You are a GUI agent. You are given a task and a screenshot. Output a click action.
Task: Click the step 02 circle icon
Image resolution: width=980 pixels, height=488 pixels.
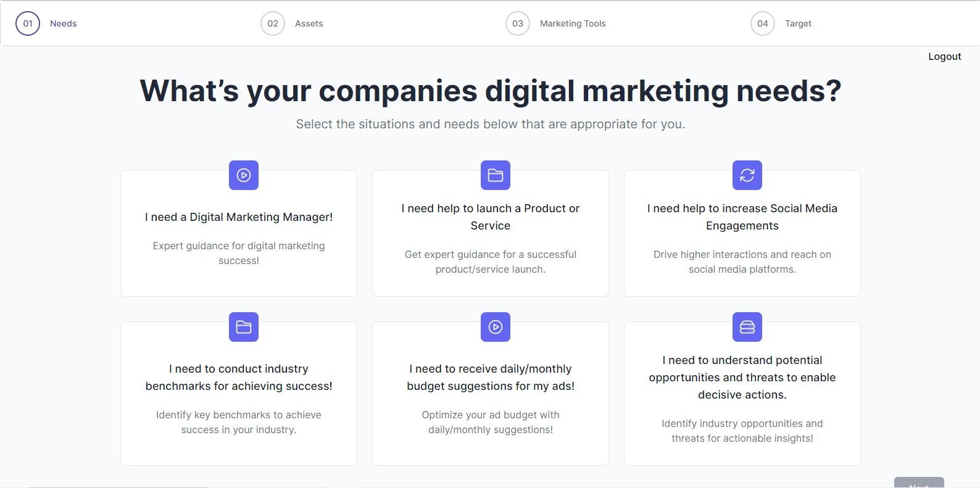273,23
